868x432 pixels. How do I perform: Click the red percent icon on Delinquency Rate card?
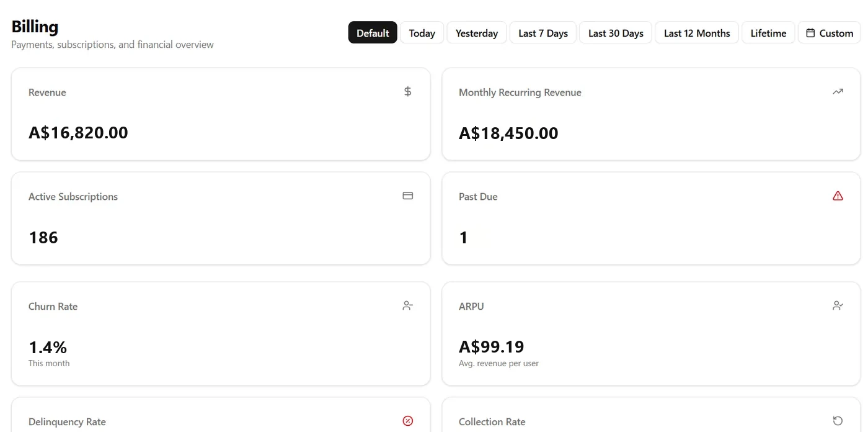(407, 421)
